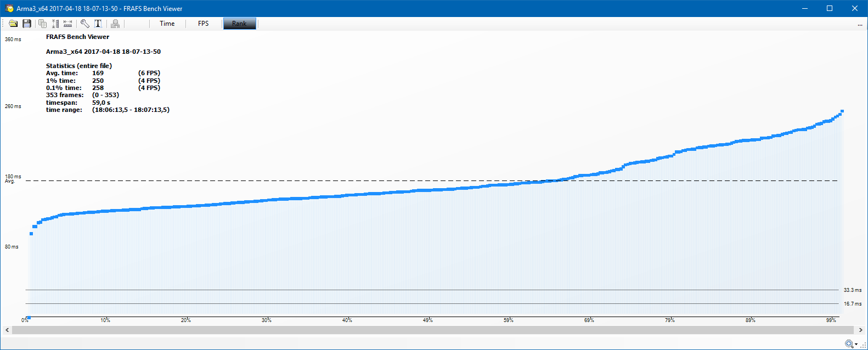
Task: Save the chart using the floppy disk icon
Action: tap(26, 24)
